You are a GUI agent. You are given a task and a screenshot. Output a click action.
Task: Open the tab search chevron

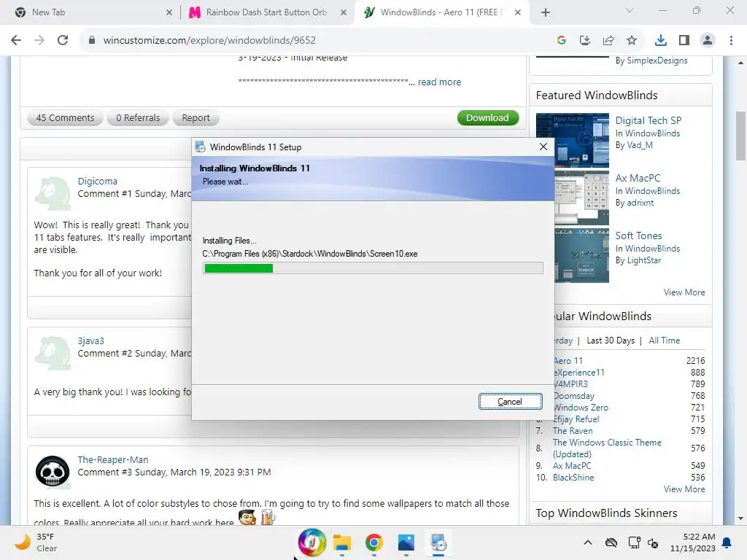630,10
